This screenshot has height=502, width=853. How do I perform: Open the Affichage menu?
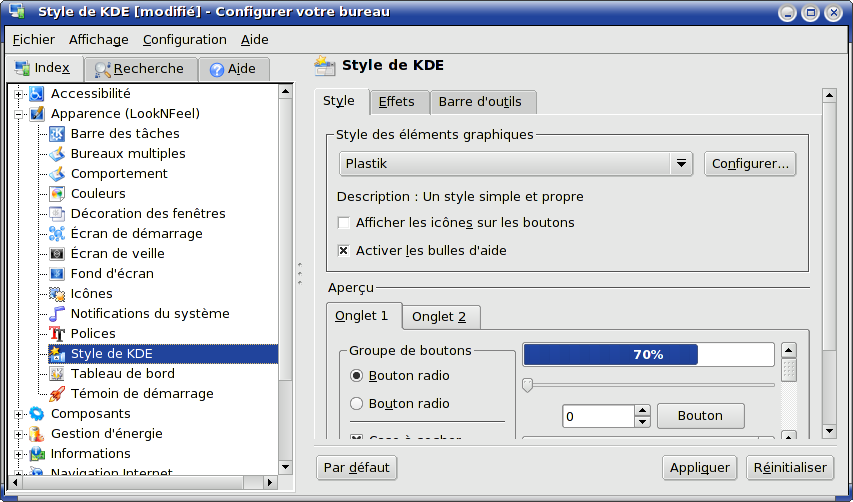pyautogui.click(x=98, y=40)
